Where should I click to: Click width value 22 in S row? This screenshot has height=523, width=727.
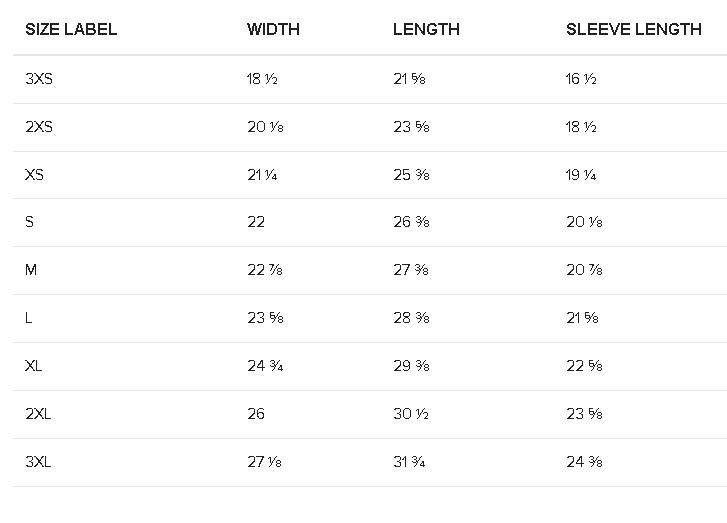click(x=256, y=222)
